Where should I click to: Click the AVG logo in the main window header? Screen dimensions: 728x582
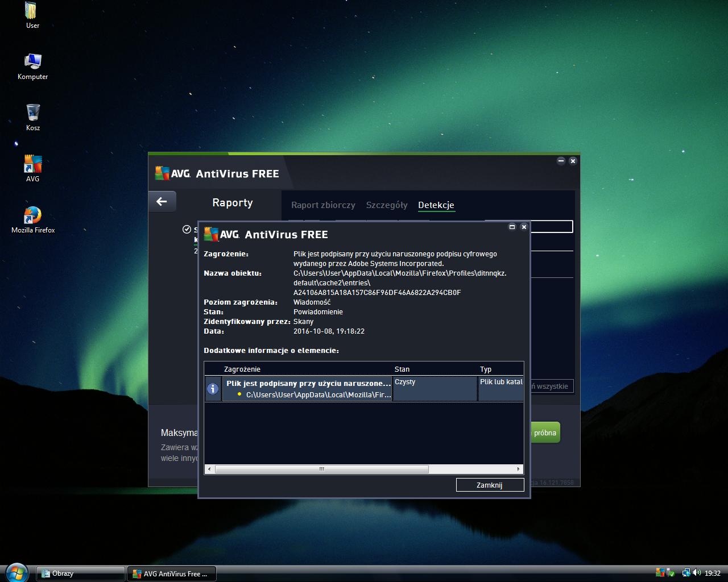coord(172,173)
